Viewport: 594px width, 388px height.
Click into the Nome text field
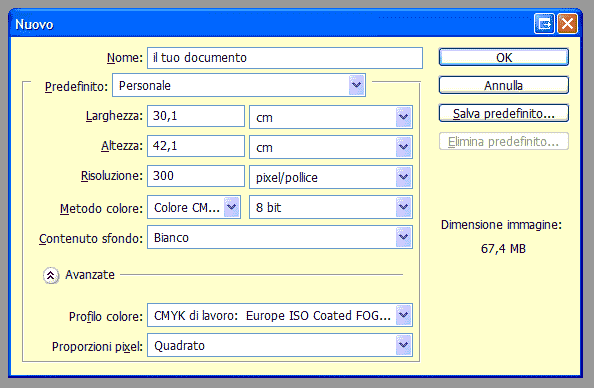point(285,58)
